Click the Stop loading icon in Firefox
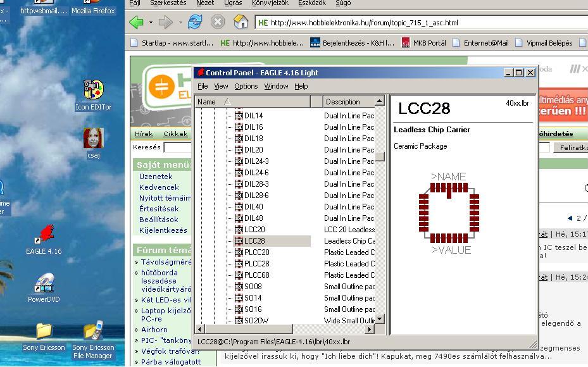Image resolution: width=588 pixels, height=367 pixels. 218,22
